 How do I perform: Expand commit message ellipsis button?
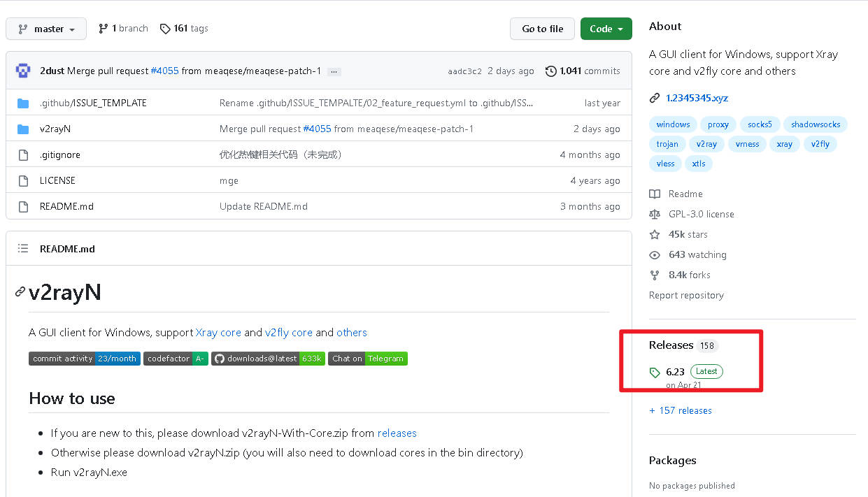pyautogui.click(x=334, y=71)
